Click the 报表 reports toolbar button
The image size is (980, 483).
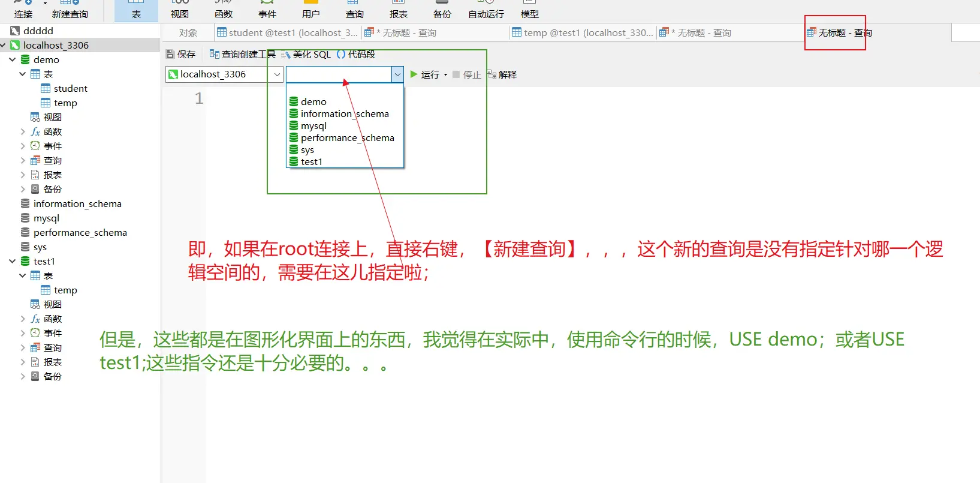click(x=399, y=10)
